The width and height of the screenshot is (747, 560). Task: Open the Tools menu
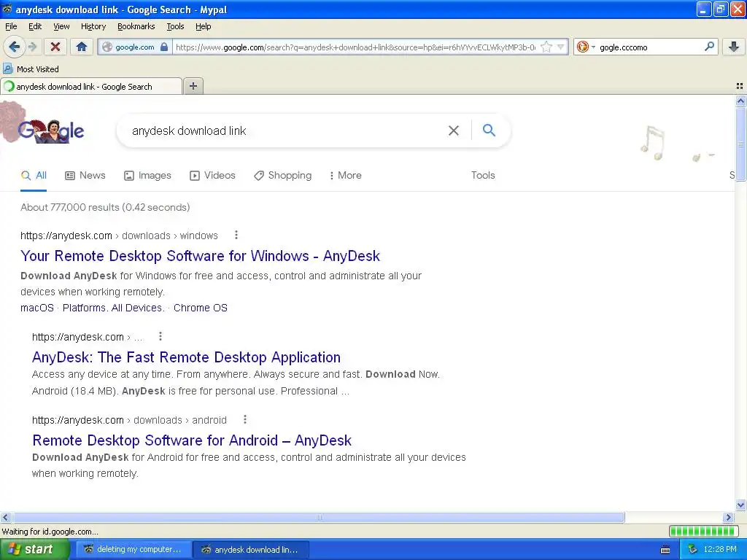click(x=175, y=26)
